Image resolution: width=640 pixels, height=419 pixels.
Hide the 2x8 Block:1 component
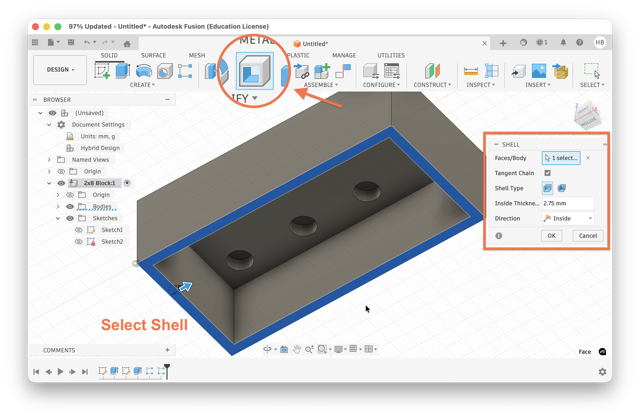click(61, 183)
